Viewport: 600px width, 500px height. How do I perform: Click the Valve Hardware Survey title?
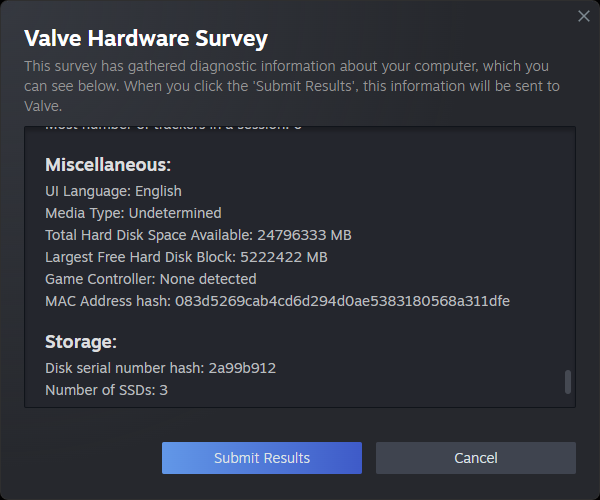pos(146,40)
